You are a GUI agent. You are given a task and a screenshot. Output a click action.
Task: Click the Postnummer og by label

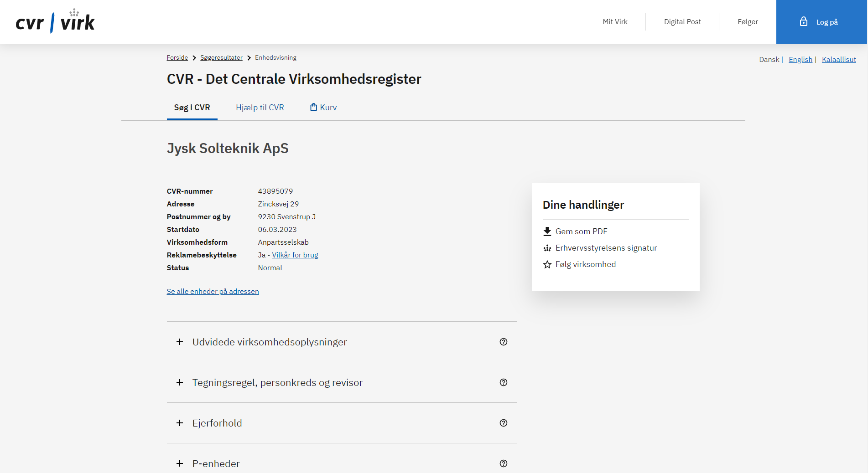click(199, 216)
